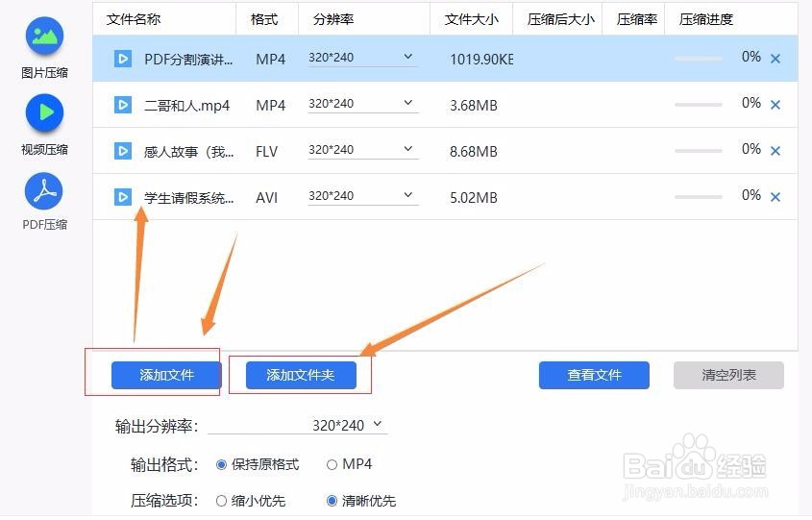Click the 文件大小 column header
Screen dimensions: 812x520
coord(471,19)
